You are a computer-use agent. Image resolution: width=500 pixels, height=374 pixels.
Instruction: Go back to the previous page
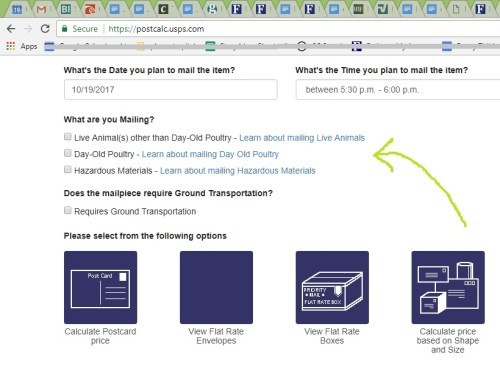pos(11,29)
